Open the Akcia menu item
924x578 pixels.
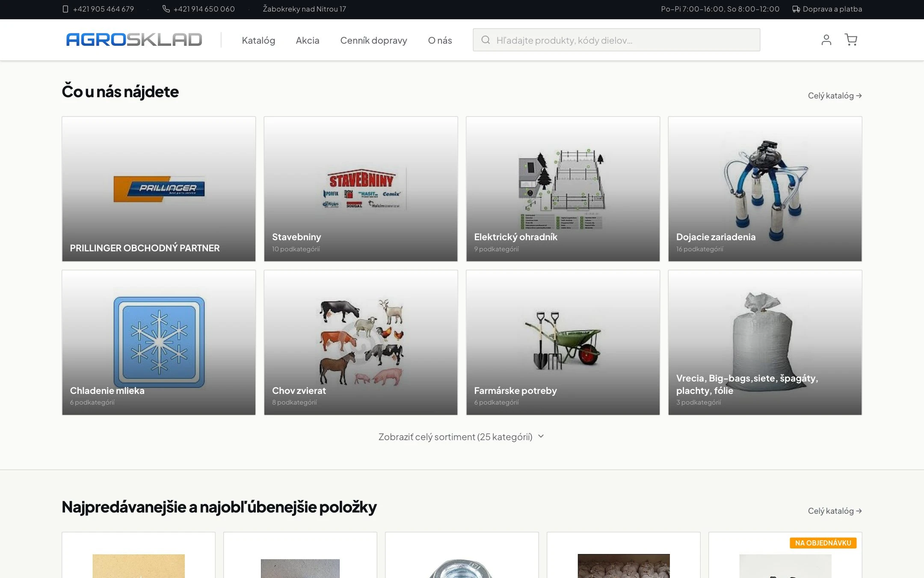(x=308, y=40)
